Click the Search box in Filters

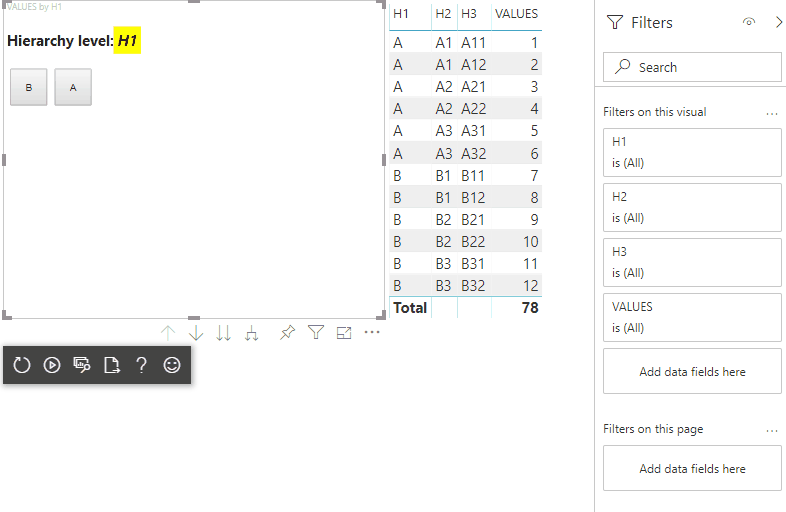coord(692,67)
